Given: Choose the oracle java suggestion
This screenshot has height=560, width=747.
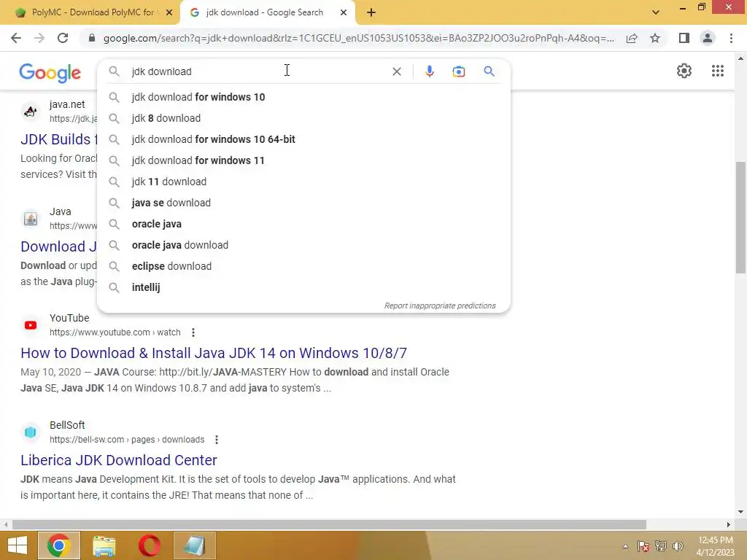Looking at the screenshot, I should point(303,224).
